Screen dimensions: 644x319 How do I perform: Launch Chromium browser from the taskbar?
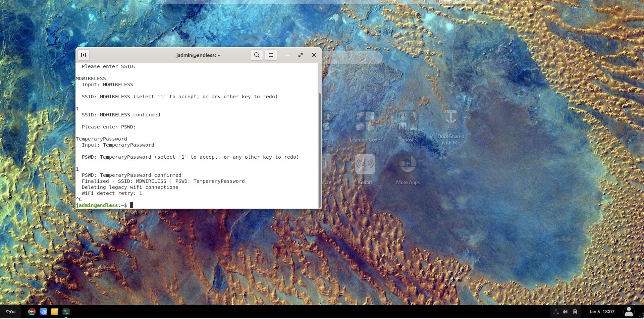coord(43,312)
